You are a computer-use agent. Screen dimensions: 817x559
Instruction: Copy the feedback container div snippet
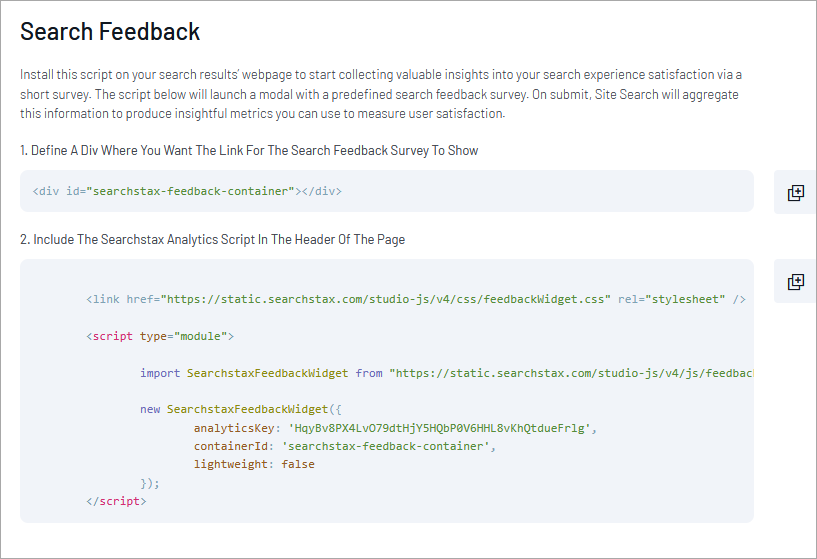(x=795, y=192)
